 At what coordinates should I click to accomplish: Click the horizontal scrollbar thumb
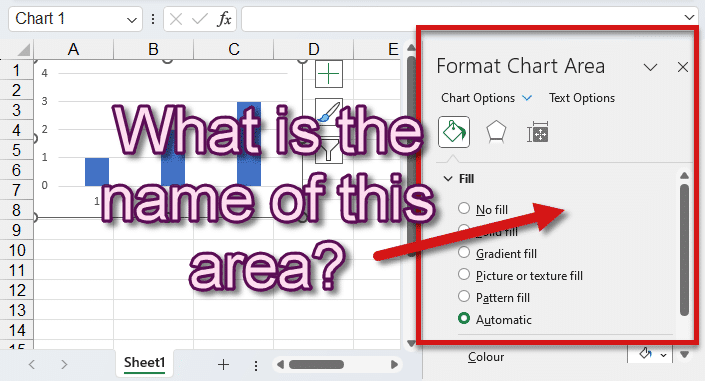point(316,364)
